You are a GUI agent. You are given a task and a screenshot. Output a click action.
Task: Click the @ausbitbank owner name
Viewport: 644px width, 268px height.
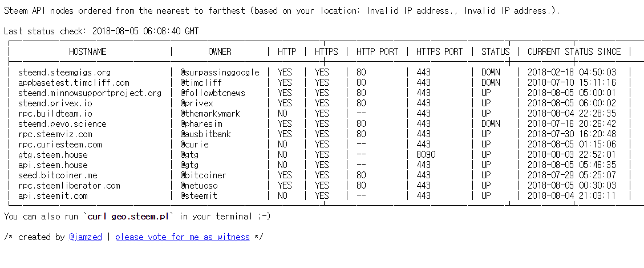point(205,134)
